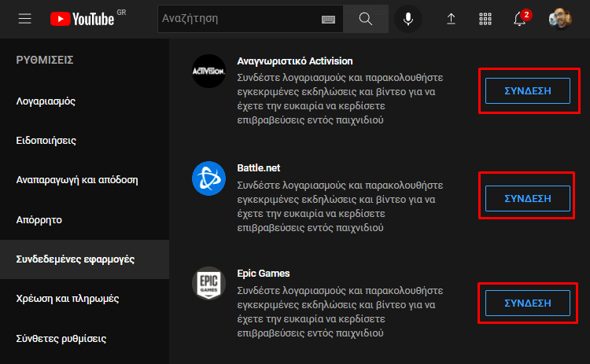Click the Activision logo
Image resolution: width=590 pixels, height=364 pixels.
(x=208, y=72)
